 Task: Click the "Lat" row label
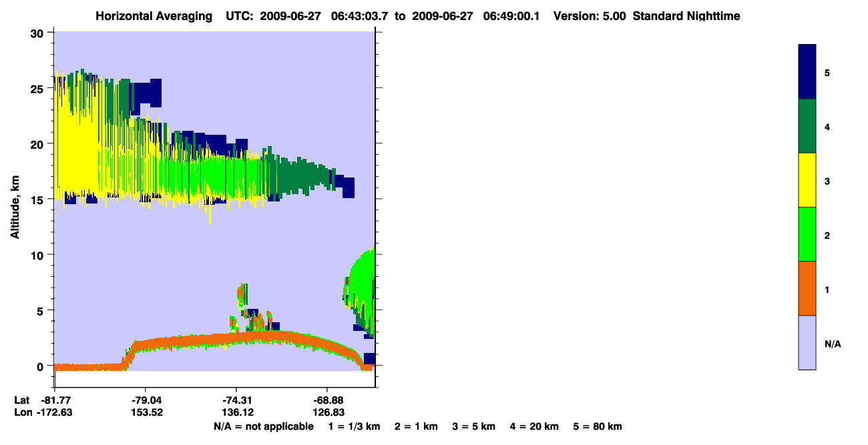22,400
